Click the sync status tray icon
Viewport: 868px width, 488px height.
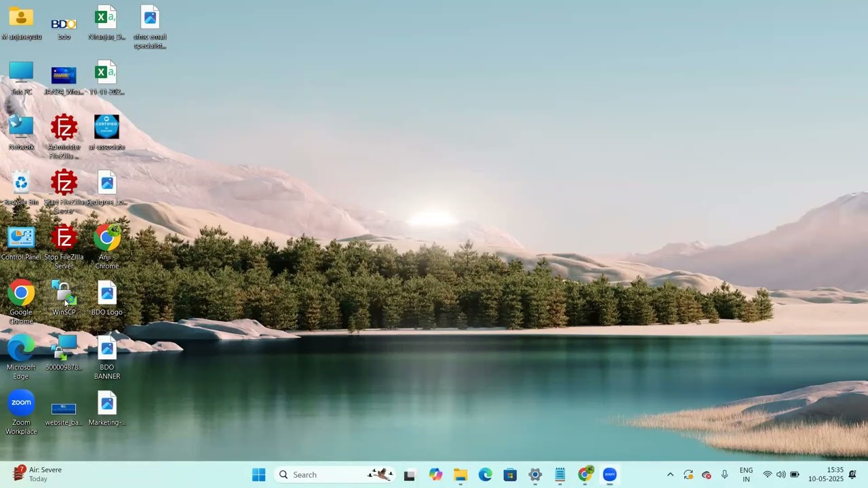pyautogui.click(x=688, y=474)
